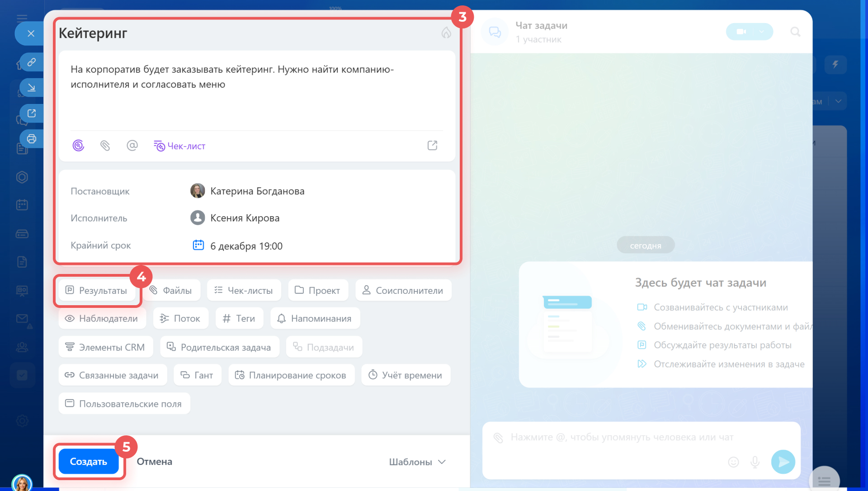Open the emoji picker in chat input
The height and width of the screenshot is (491, 868).
click(733, 462)
